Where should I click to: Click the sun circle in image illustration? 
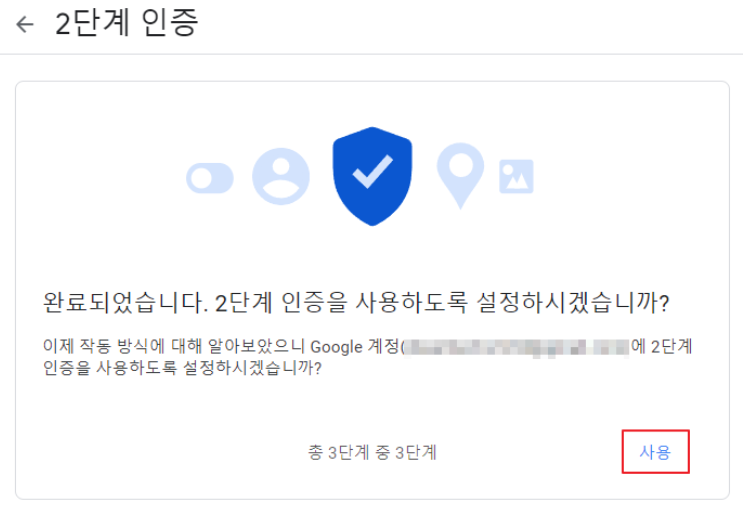pyautogui.click(x=507, y=169)
